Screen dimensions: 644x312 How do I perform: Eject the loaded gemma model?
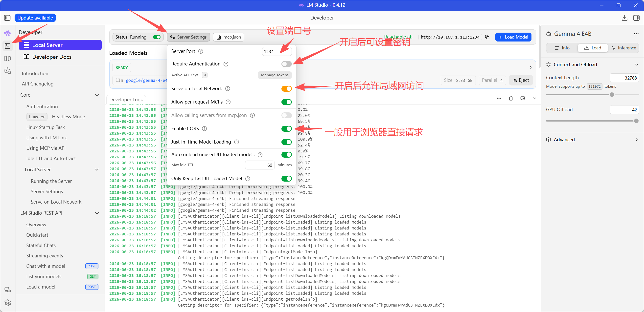click(521, 80)
